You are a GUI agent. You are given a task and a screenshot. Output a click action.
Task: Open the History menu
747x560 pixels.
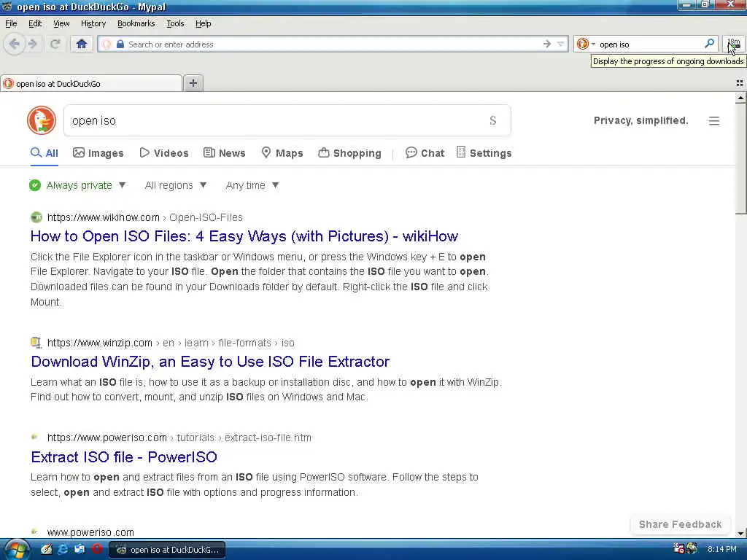93,23
